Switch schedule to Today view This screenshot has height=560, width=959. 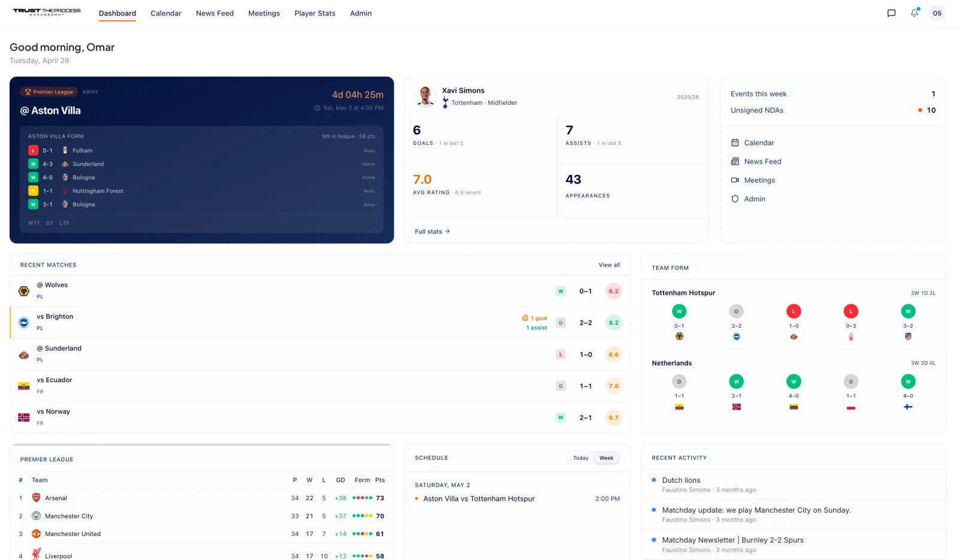(x=580, y=458)
